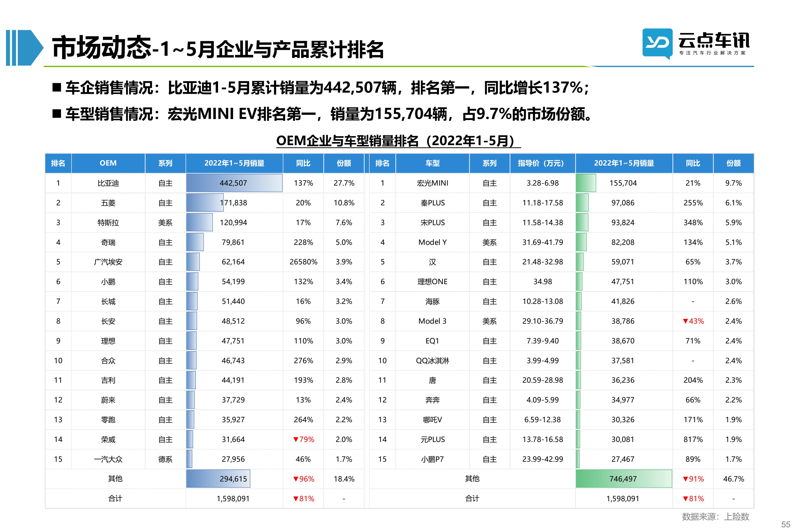Click the 车型 column header
The height and width of the screenshot is (532, 798).
pos(432,163)
